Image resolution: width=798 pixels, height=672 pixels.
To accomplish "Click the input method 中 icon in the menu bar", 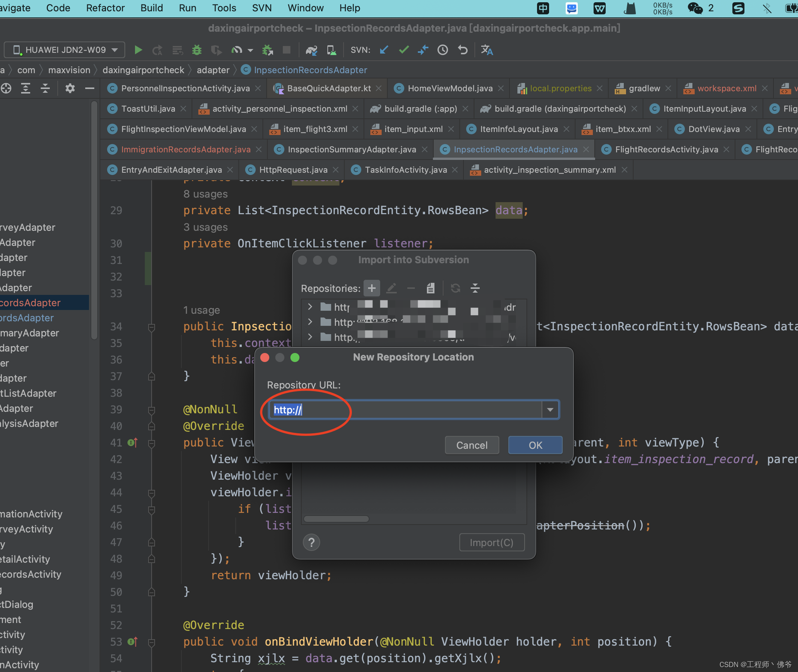I will point(543,8).
